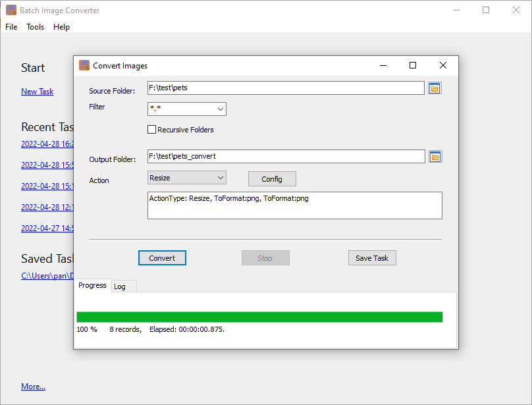Click the Convert button

(162, 257)
